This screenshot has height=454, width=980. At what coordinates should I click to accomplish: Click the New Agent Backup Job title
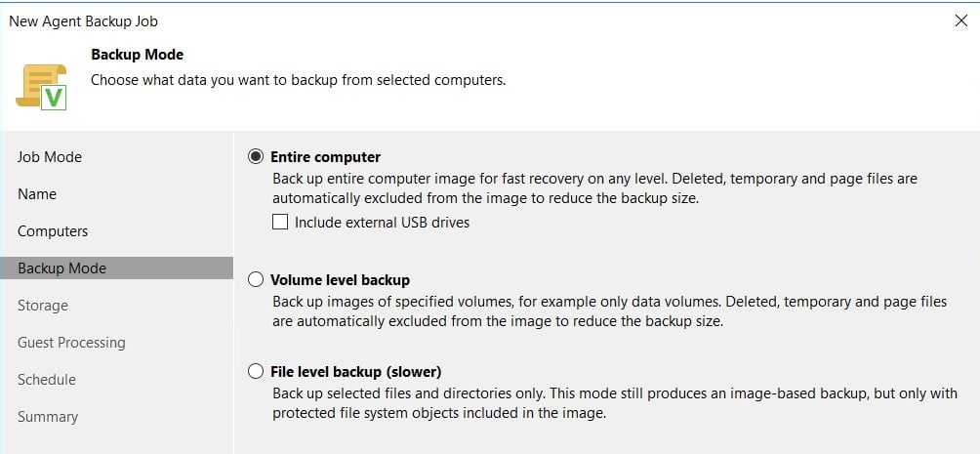coord(83,21)
